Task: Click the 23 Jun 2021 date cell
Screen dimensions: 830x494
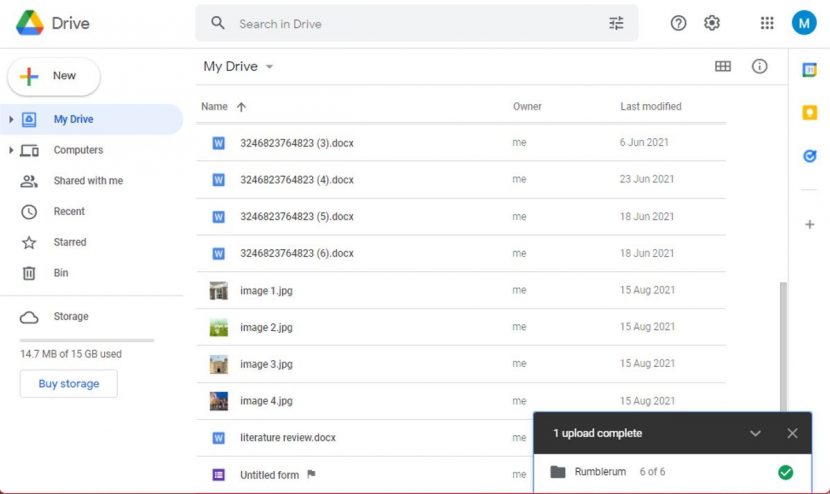Action: click(647, 179)
